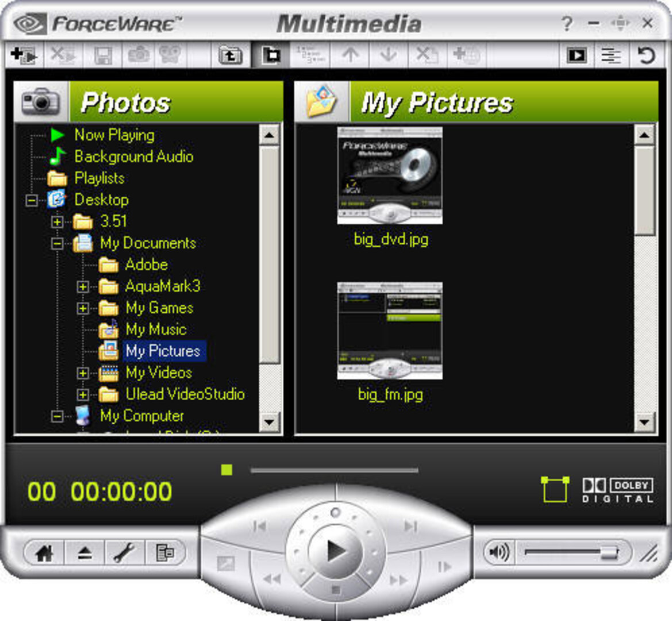This screenshot has height=621, width=672.
Task: Click the Photos camera icon
Action: 41,102
